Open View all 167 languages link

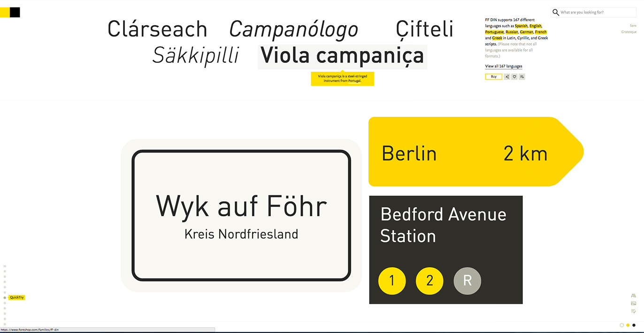pyautogui.click(x=504, y=66)
